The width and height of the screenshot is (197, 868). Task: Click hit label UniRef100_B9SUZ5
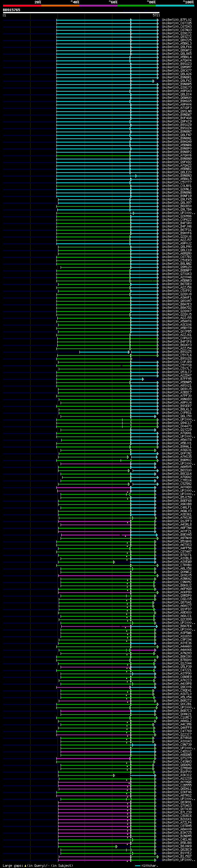point(177,352)
